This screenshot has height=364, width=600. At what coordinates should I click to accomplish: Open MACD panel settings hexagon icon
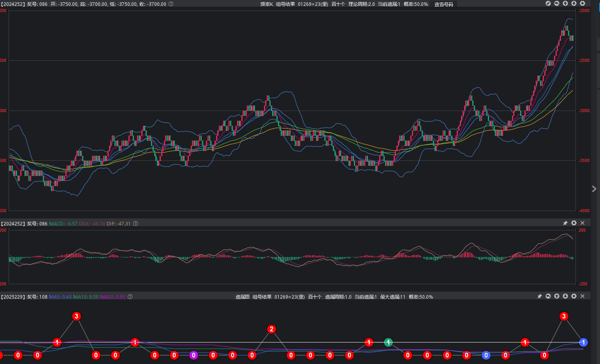(574, 223)
